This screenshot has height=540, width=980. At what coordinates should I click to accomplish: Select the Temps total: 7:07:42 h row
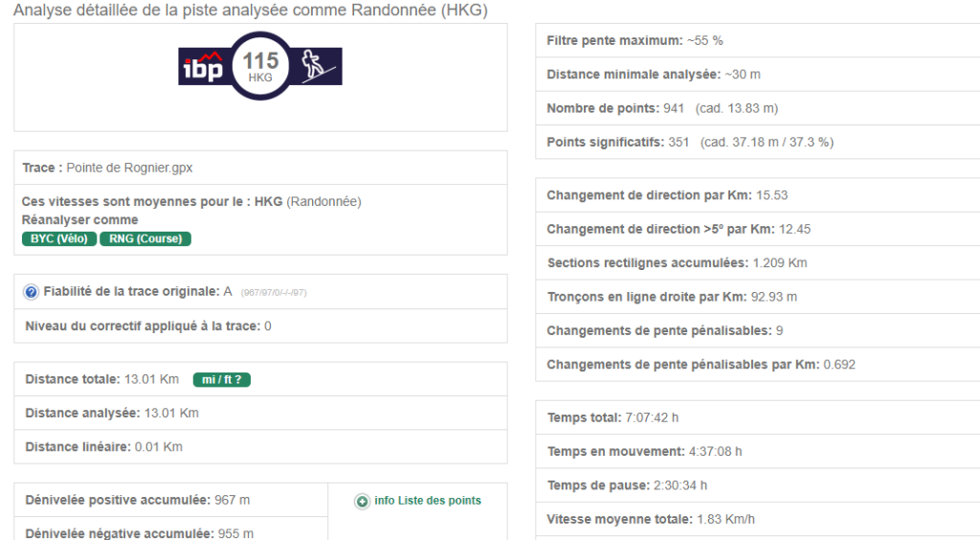coord(758,417)
